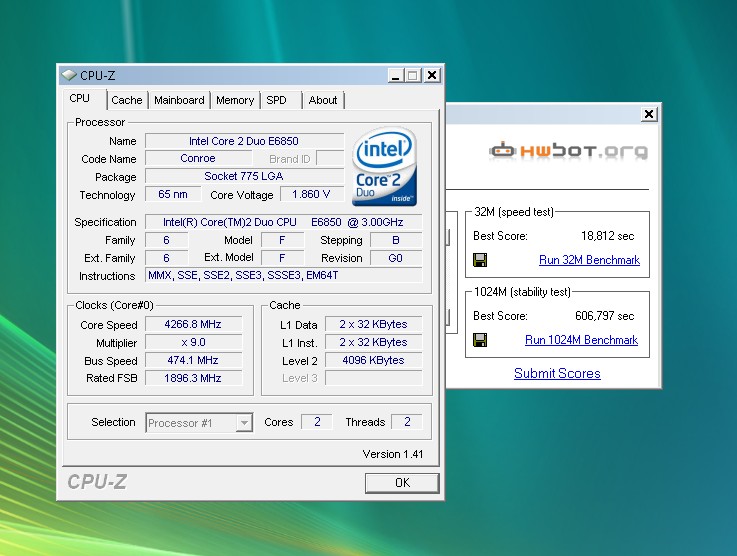This screenshot has height=556, width=737.
Task: Click the empty Level 3 cache field
Action: coord(374,378)
